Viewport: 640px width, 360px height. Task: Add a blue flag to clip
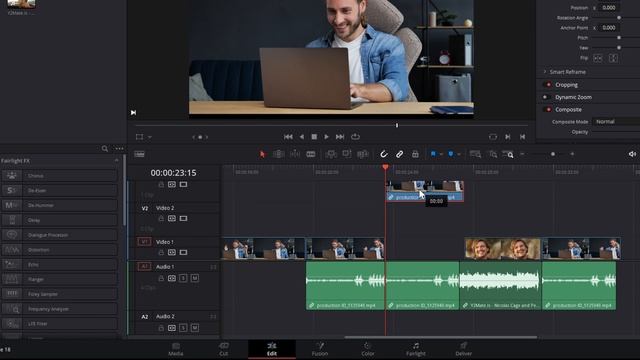coord(433,154)
